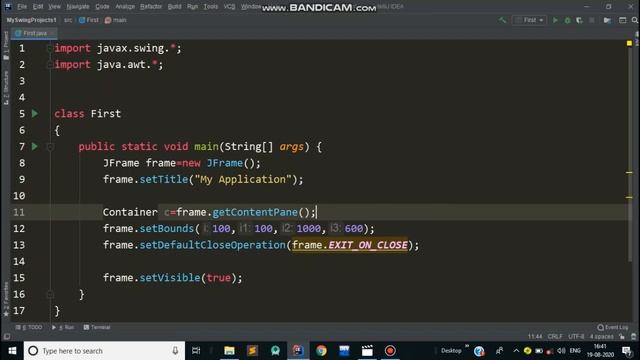Run the program with the green play button
The width and height of the screenshot is (640, 360).
coord(555,20)
